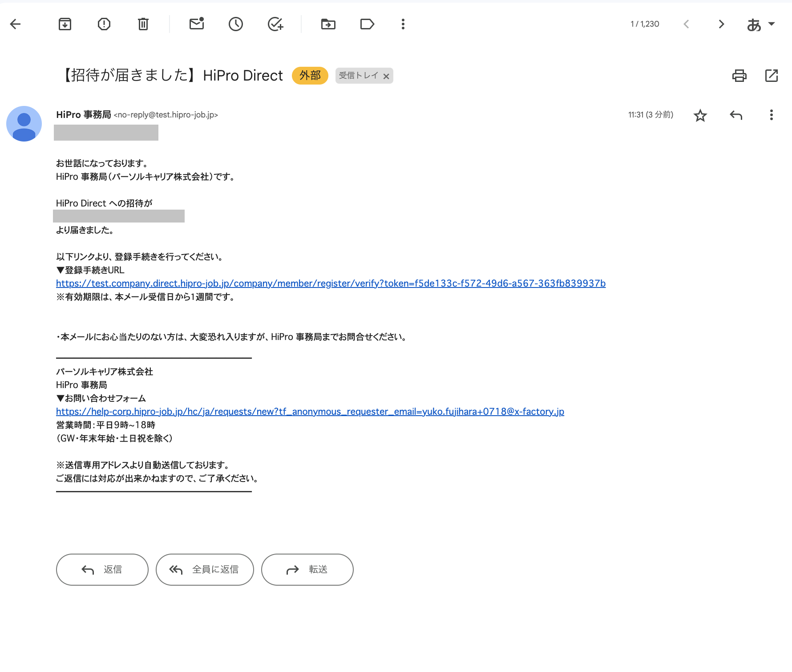Click the 全員に返信 button
This screenshot has height=672, width=792.
click(205, 569)
